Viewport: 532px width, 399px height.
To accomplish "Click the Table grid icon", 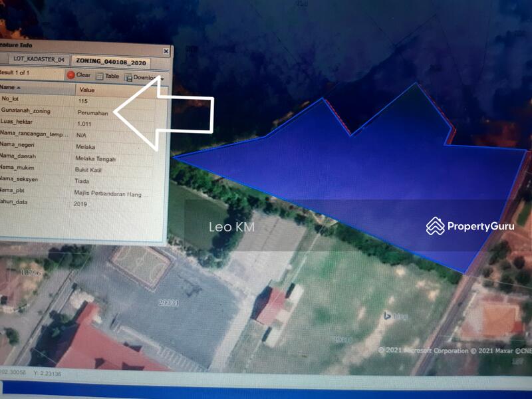I will 99,76.
